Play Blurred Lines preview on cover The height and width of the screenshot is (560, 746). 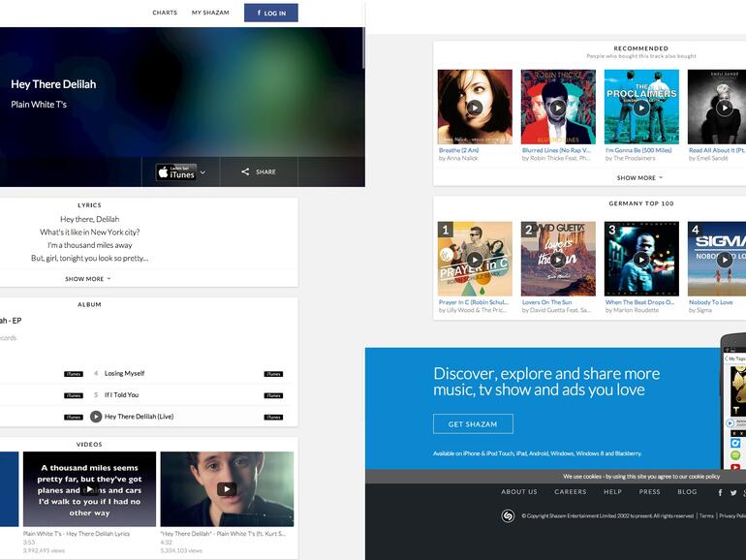[x=558, y=108]
